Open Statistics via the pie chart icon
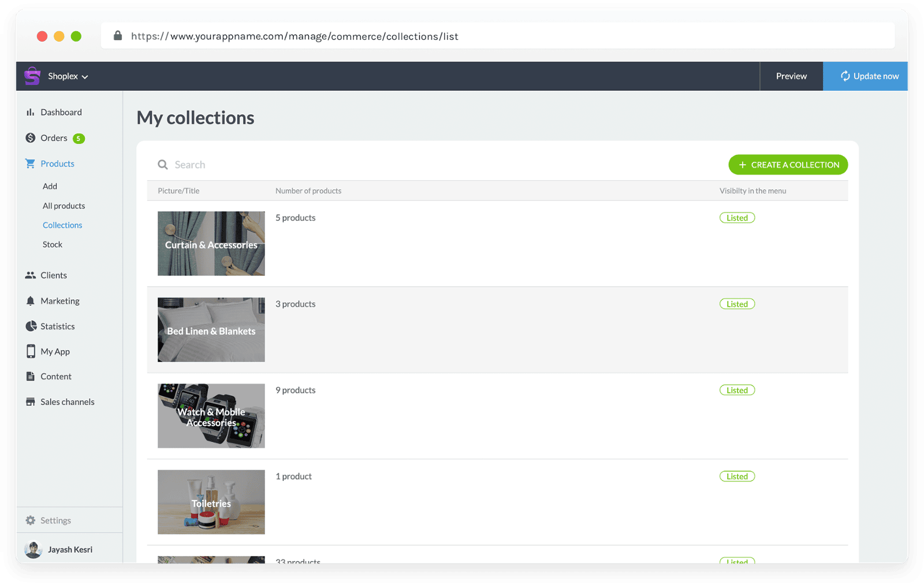 tap(30, 326)
